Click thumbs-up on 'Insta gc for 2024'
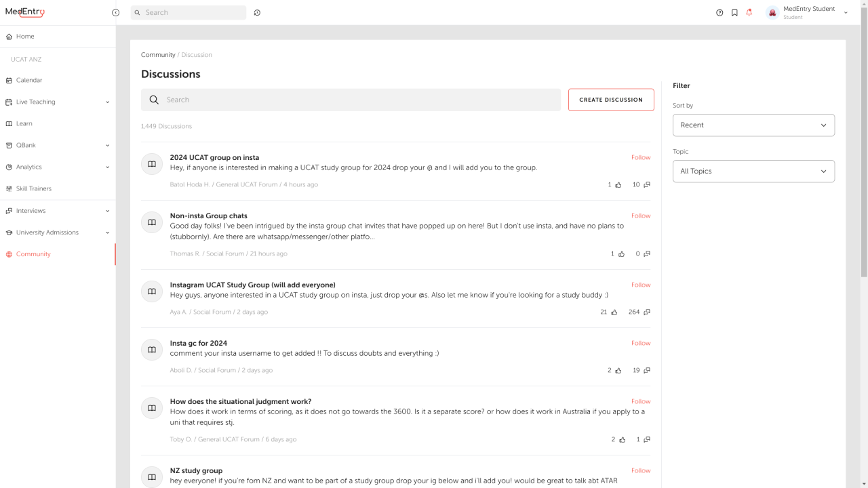The image size is (868, 488). (x=618, y=371)
